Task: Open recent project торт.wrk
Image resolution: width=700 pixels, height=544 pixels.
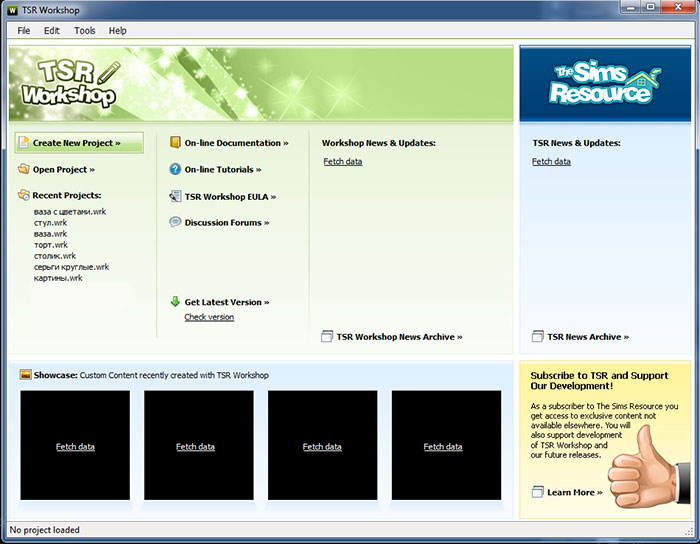Action: point(50,245)
